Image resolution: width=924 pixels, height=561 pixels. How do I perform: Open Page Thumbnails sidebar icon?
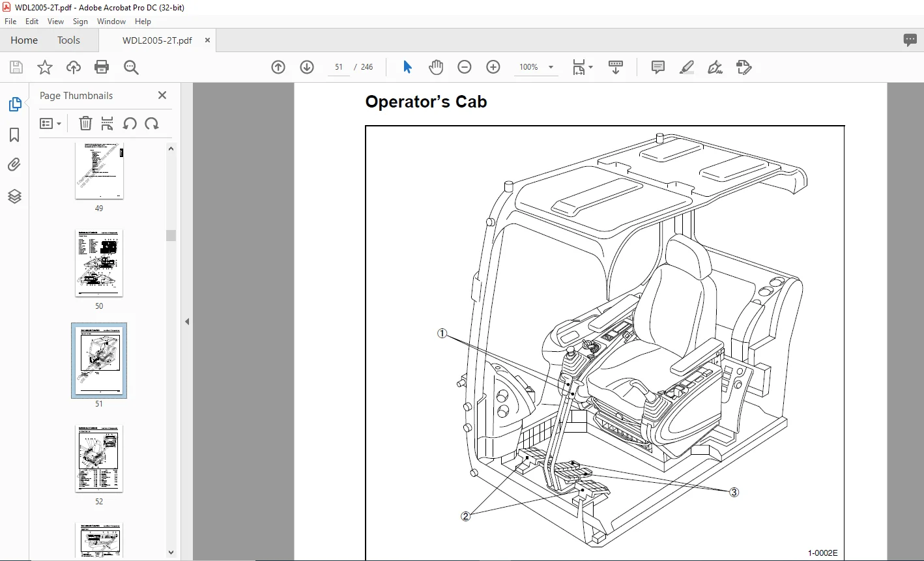[14, 104]
